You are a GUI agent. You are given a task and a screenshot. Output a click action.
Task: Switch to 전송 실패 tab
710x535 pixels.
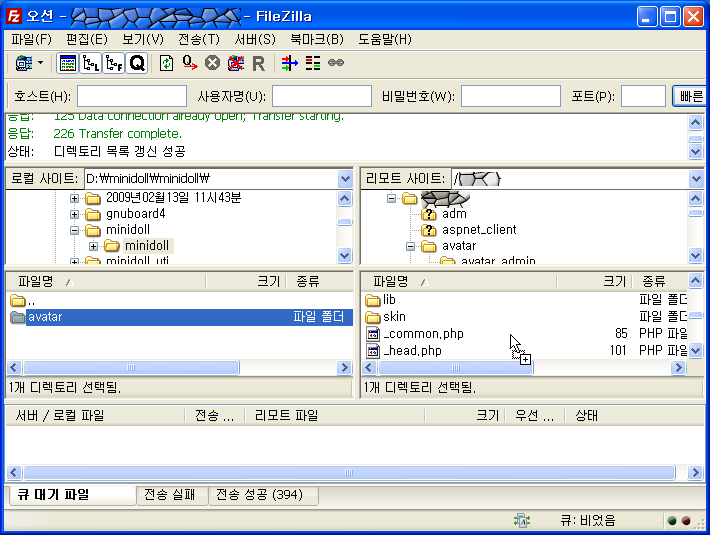pos(170,495)
